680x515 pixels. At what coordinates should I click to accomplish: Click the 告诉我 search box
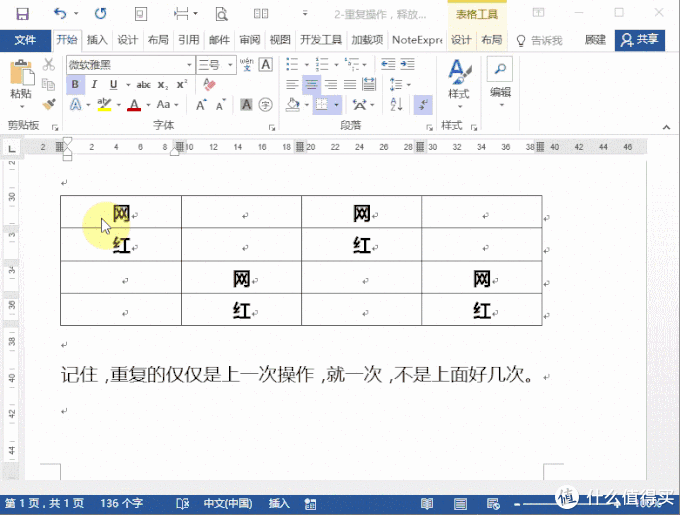tap(540, 40)
